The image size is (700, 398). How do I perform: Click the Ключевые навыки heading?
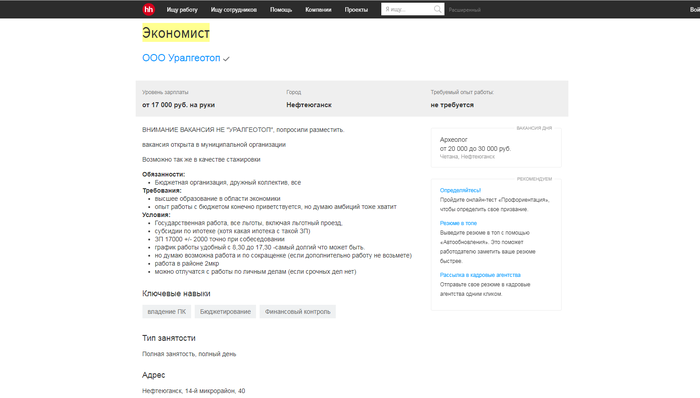coord(176,294)
